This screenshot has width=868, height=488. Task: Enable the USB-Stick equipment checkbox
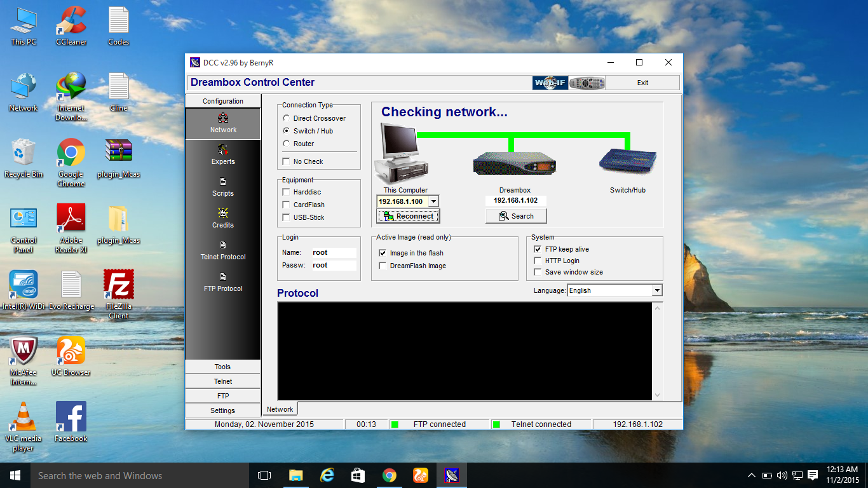(287, 217)
